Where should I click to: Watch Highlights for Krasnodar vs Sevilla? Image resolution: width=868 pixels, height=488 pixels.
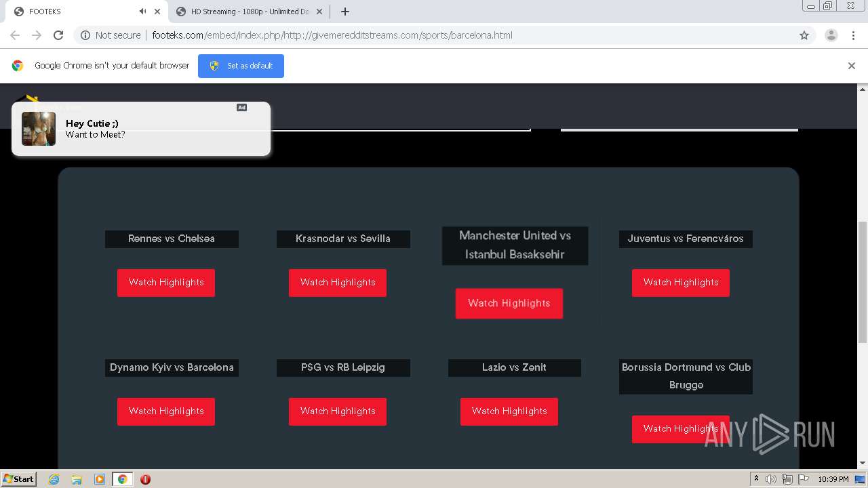pyautogui.click(x=338, y=283)
